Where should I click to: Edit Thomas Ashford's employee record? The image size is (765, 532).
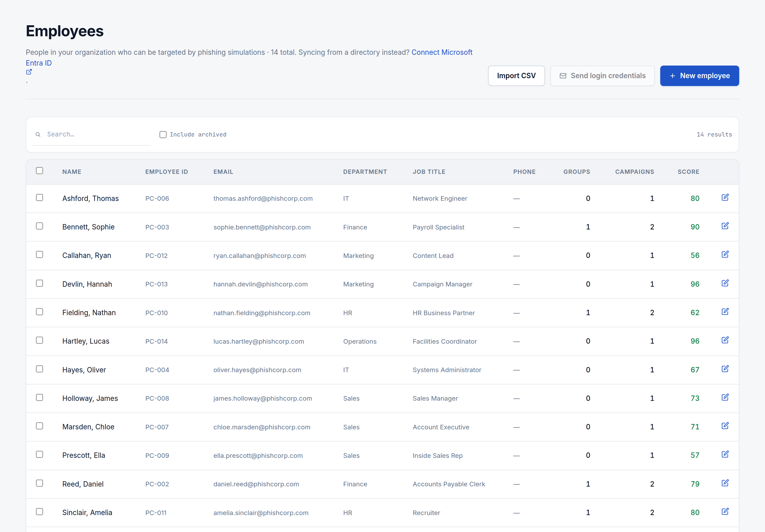point(725,197)
